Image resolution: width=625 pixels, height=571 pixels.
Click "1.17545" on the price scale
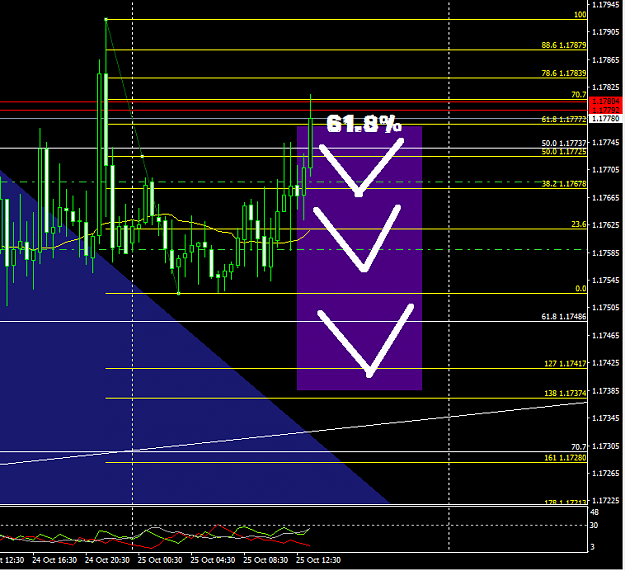606,280
